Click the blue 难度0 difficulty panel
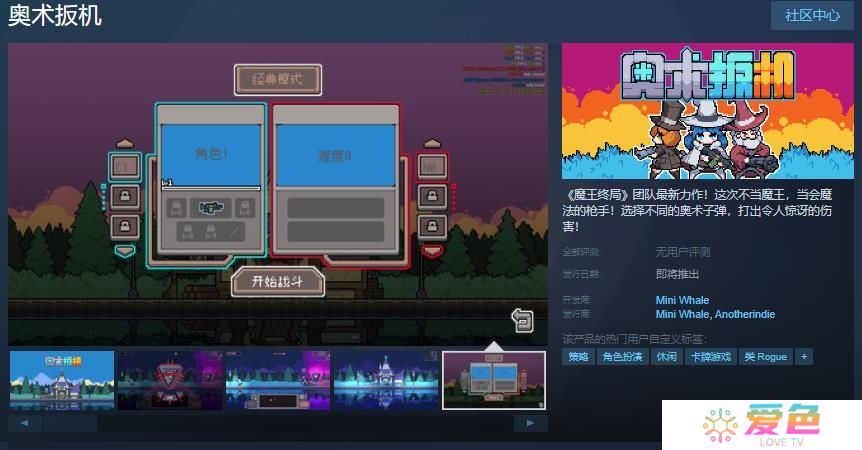 click(x=335, y=155)
